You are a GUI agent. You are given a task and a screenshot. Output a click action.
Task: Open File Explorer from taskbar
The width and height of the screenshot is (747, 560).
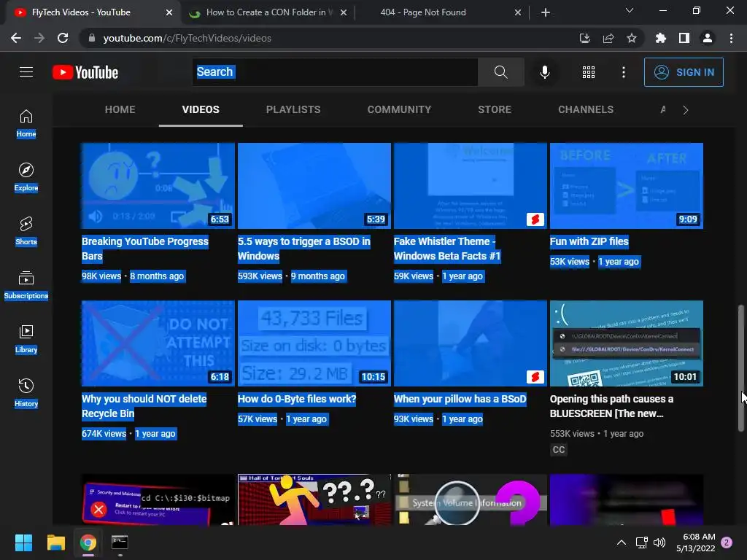[55, 542]
